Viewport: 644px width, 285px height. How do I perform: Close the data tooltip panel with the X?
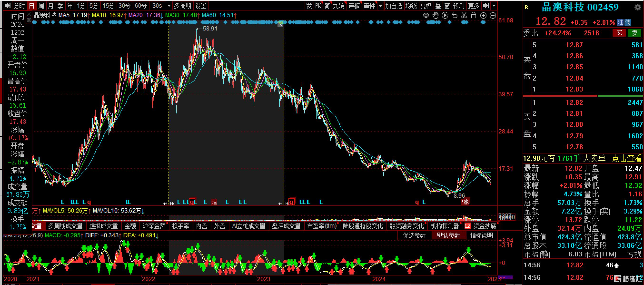point(29,14)
